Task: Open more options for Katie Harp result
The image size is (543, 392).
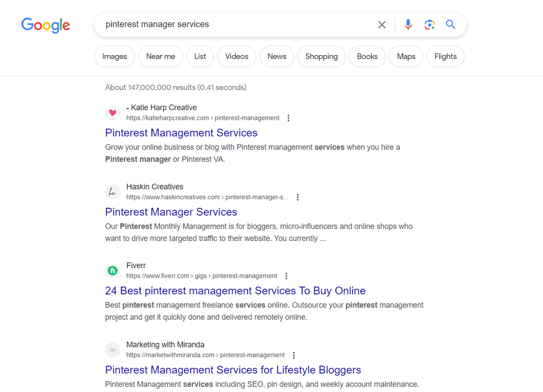Action: tap(288, 118)
